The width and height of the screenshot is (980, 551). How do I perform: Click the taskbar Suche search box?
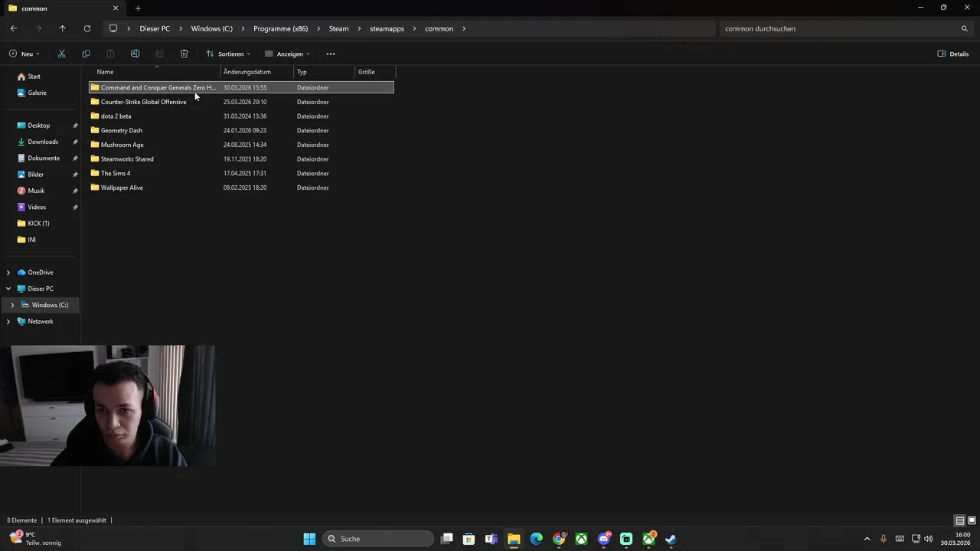pos(378,539)
